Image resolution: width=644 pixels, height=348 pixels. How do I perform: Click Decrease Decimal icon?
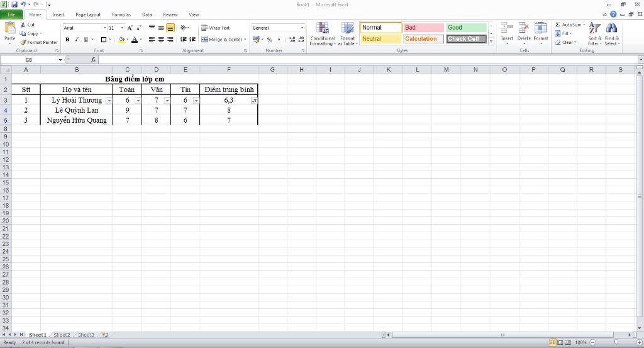pyautogui.click(x=301, y=40)
